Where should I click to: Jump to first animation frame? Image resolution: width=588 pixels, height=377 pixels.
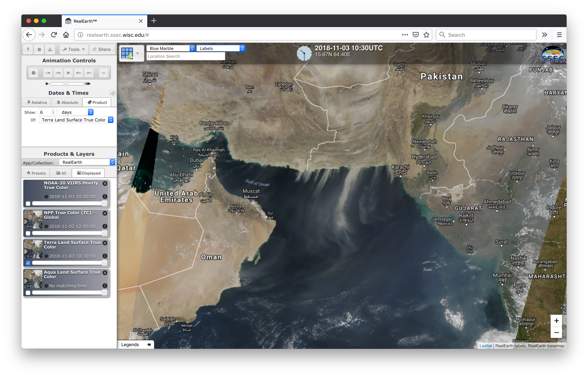[x=48, y=73]
